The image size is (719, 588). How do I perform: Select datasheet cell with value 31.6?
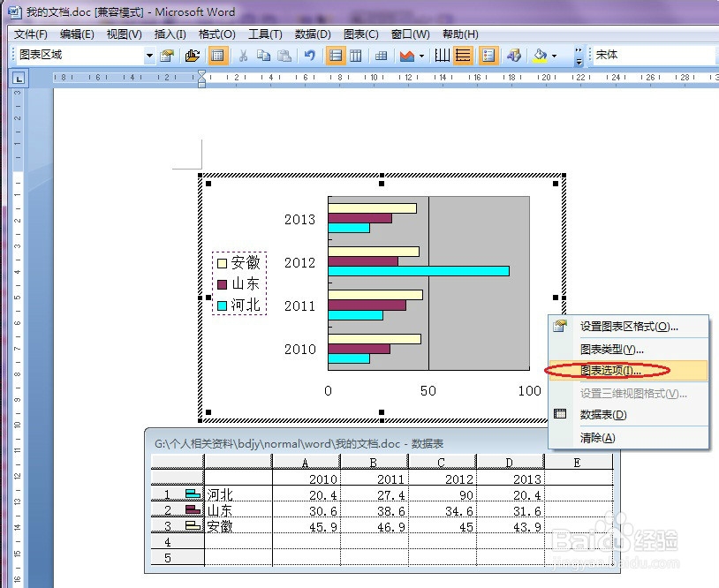click(x=511, y=510)
